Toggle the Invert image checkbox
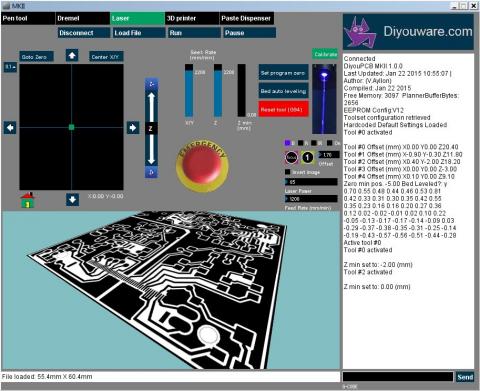This screenshot has height=391, width=480. point(288,172)
